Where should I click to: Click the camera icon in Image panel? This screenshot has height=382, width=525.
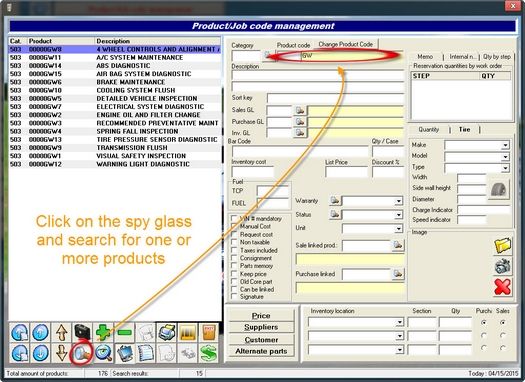pyautogui.click(x=503, y=266)
